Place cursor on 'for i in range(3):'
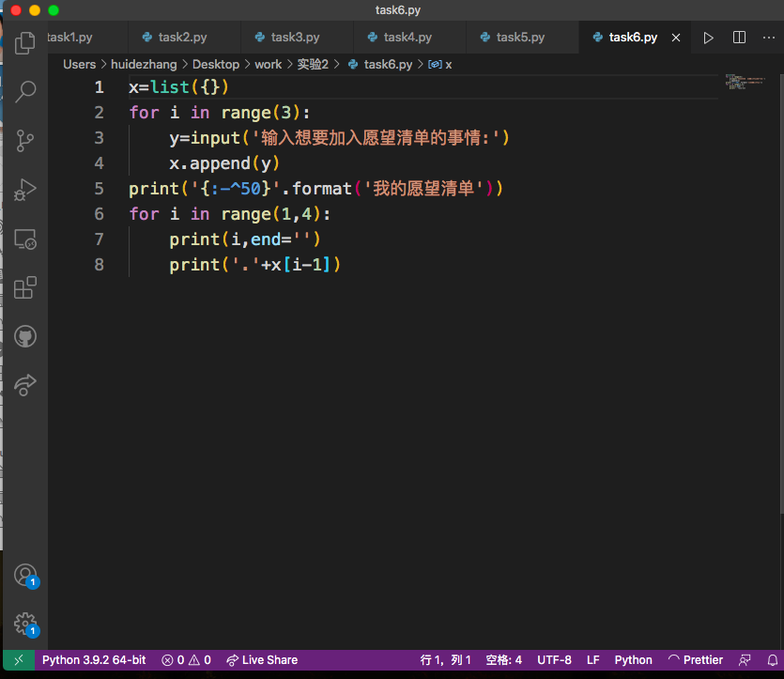The height and width of the screenshot is (679, 784). (x=220, y=113)
